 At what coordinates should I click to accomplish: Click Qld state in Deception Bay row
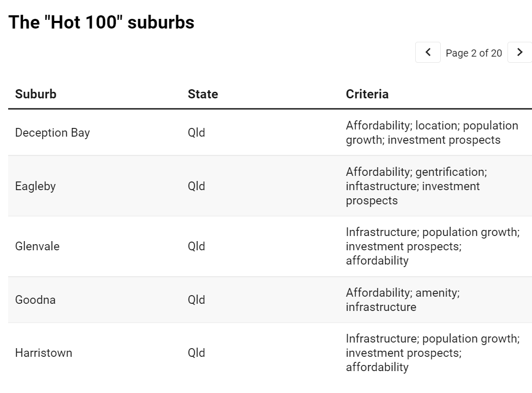196,133
